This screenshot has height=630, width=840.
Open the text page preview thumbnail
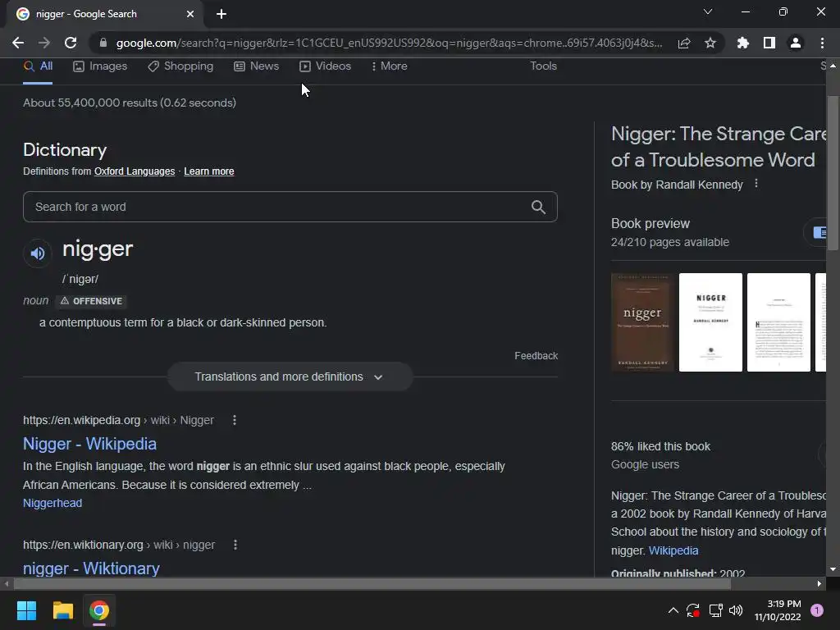click(778, 322)
